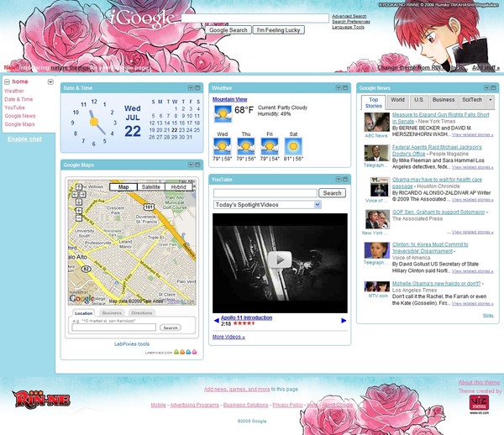Image resolution: width=504 pixels, height=435 pixels.
Task: Collapse the home tab section
Action: pos(7,82)
